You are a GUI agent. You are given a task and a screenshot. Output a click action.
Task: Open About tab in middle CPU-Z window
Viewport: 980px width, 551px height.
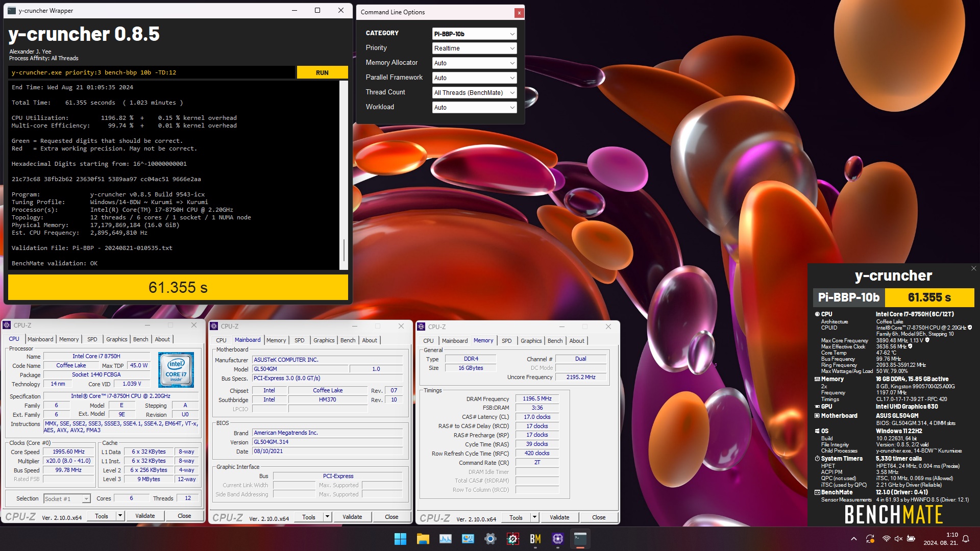tap(370, 340)
